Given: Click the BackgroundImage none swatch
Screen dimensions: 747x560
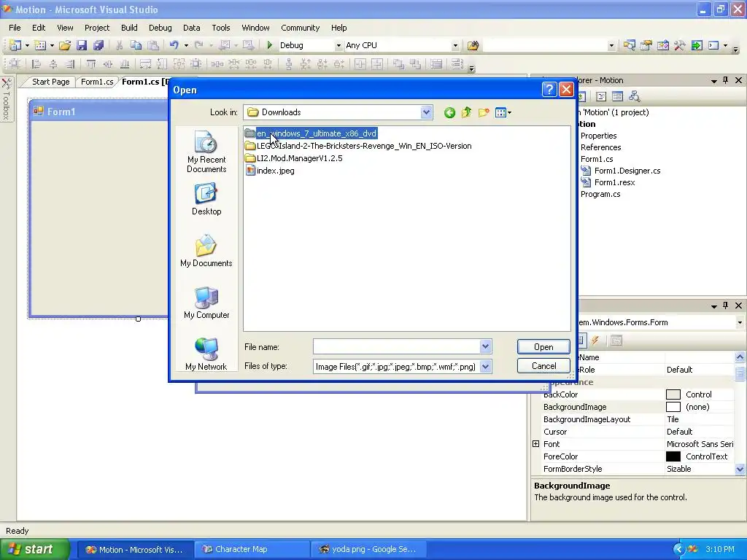Looking at the screenshot, I should 673,407.
